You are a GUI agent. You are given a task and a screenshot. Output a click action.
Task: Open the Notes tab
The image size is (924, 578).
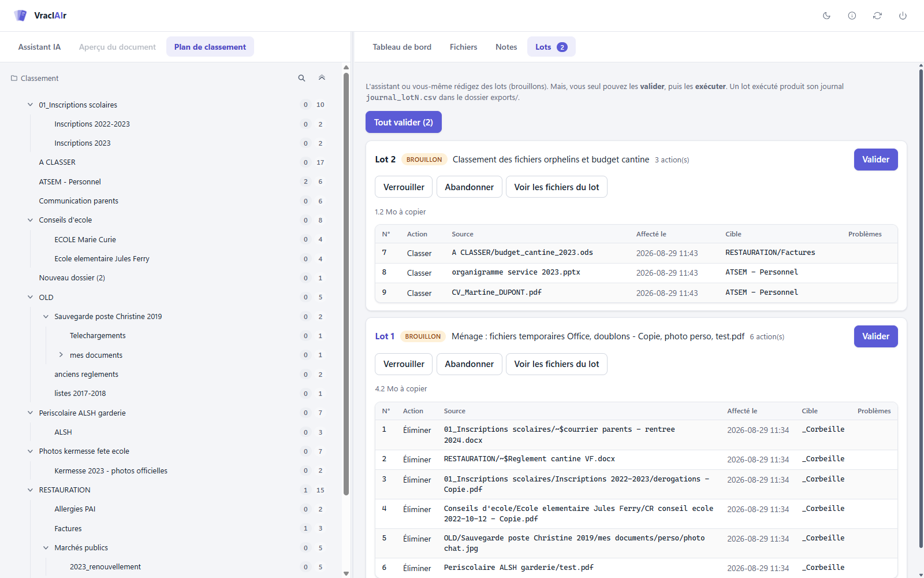506,47
